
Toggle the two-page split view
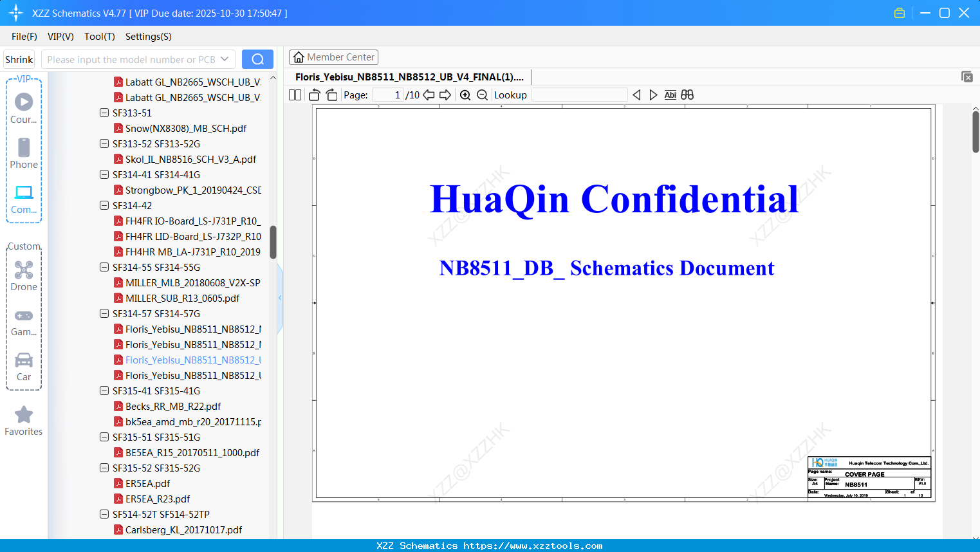point(295,95)
